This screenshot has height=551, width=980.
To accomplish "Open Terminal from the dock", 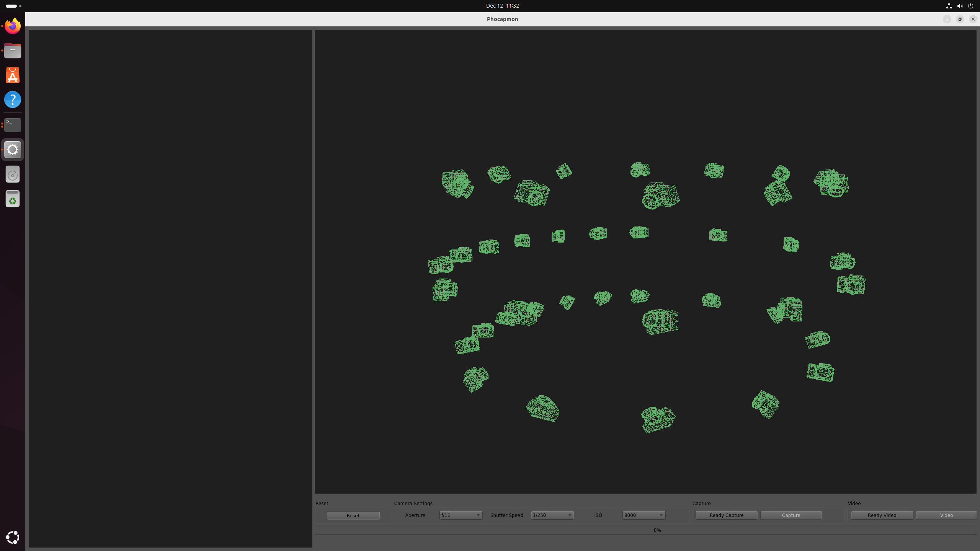I will 13,125.
